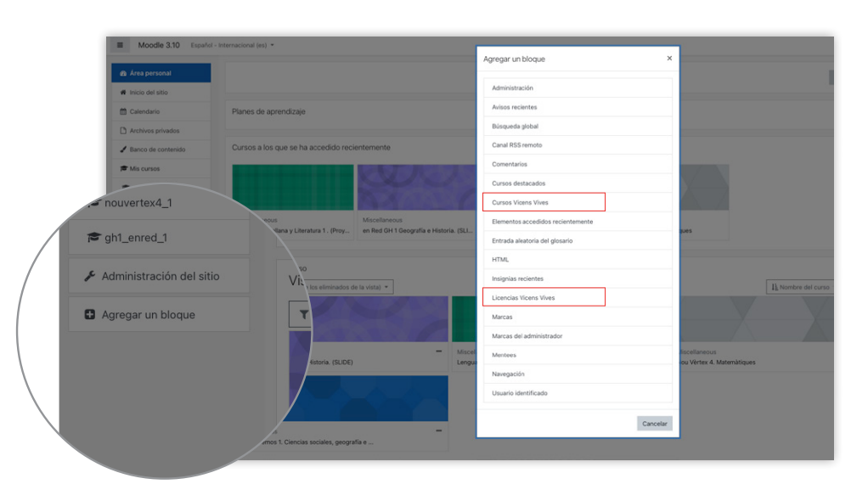Screen dimensions: 868x501
Task: Add Marcas del administrador block
Action: (578, 336)
